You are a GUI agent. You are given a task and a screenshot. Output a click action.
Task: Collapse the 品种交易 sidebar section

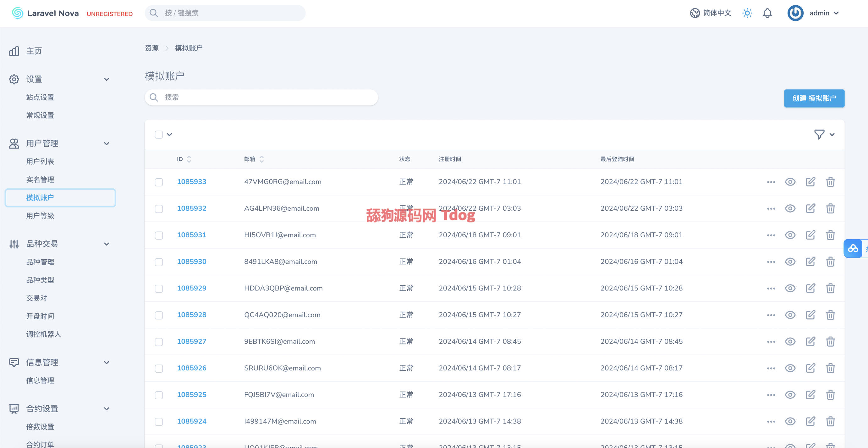pyautogui.click(x=107, y=244)
